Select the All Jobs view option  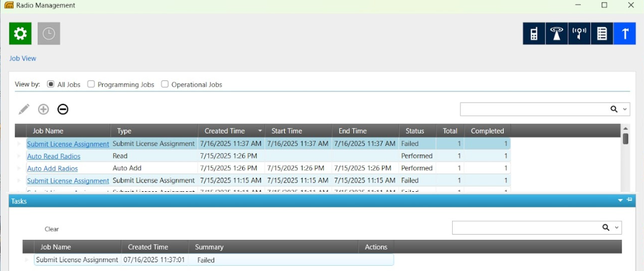point(50,84)
